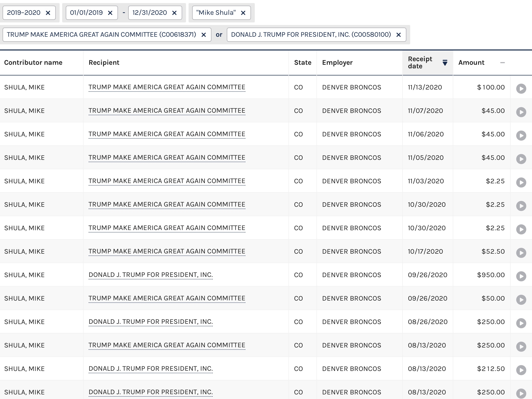Remove Donald J. Trump for President filter
Image resolution: width=532 pixels, height=399 pixels.
(399, 35)
